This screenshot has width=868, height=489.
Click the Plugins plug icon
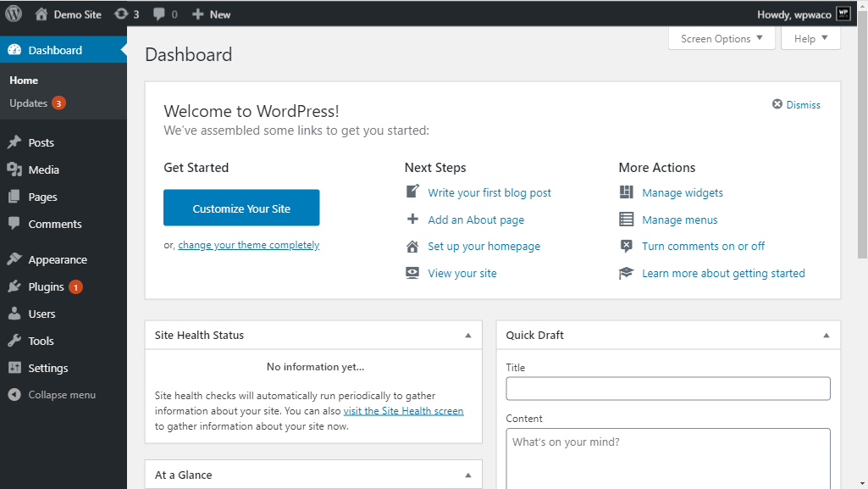point(14,286)
